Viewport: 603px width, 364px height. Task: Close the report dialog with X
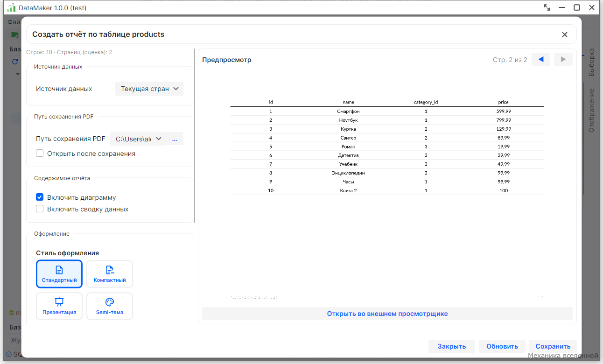click(x=565, y=35)
